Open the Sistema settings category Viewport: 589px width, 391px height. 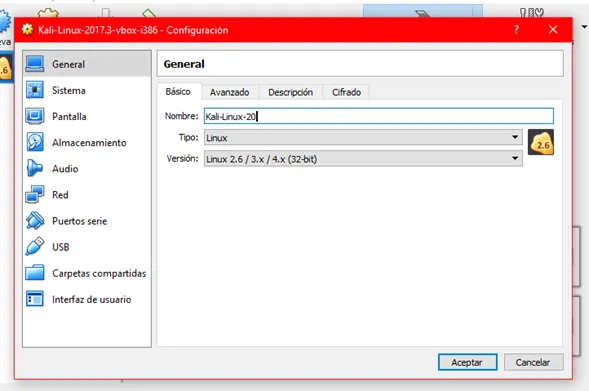[x=87, y=90]
